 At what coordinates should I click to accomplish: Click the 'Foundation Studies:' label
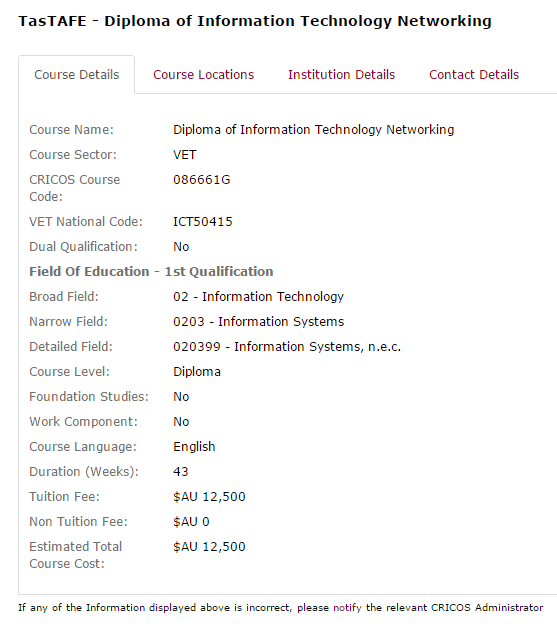(x=89, y=397)
